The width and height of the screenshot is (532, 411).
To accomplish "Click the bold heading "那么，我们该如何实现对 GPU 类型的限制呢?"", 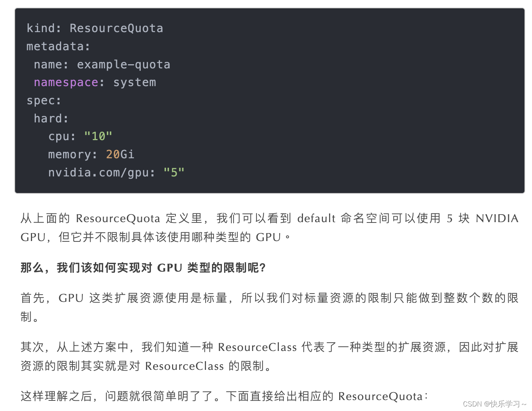I will point(143,268).
